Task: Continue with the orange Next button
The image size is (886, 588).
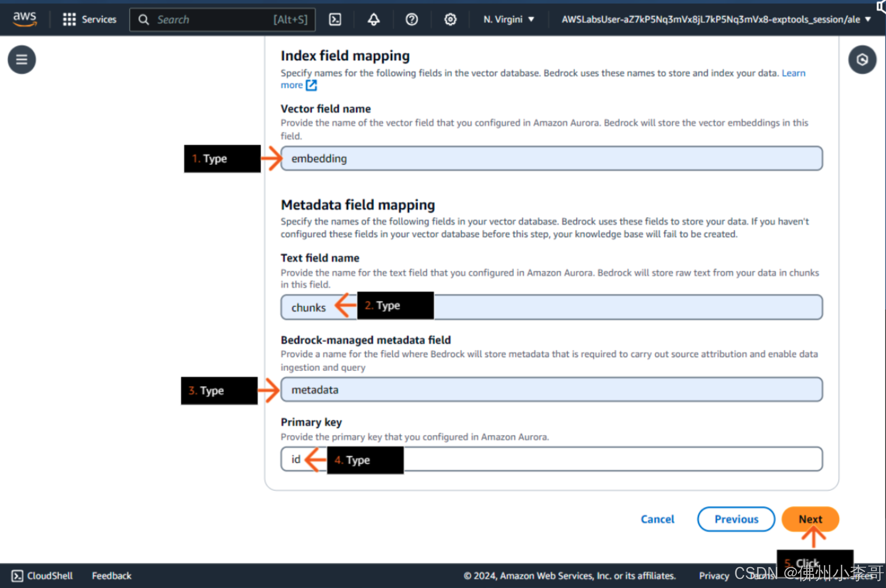Action: click(810, 519)
